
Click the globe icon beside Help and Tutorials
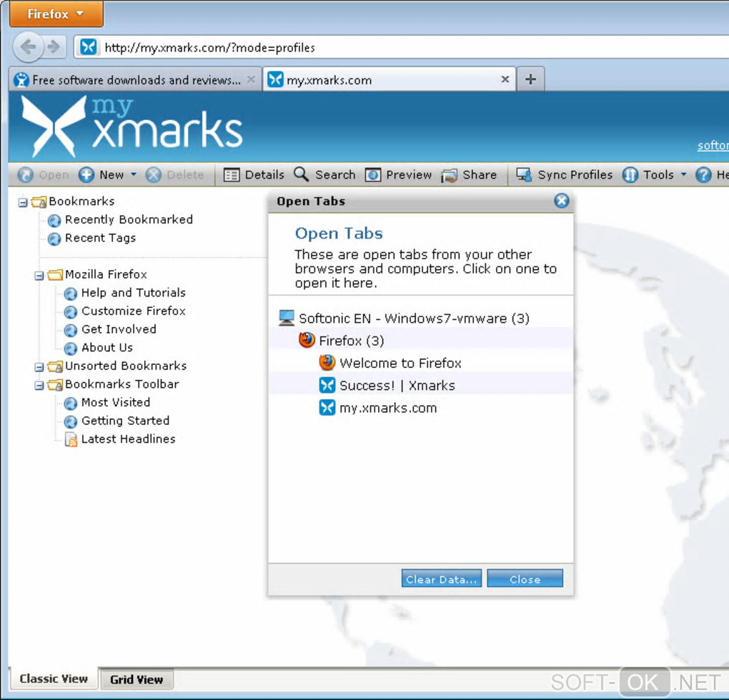click(71, 294)
